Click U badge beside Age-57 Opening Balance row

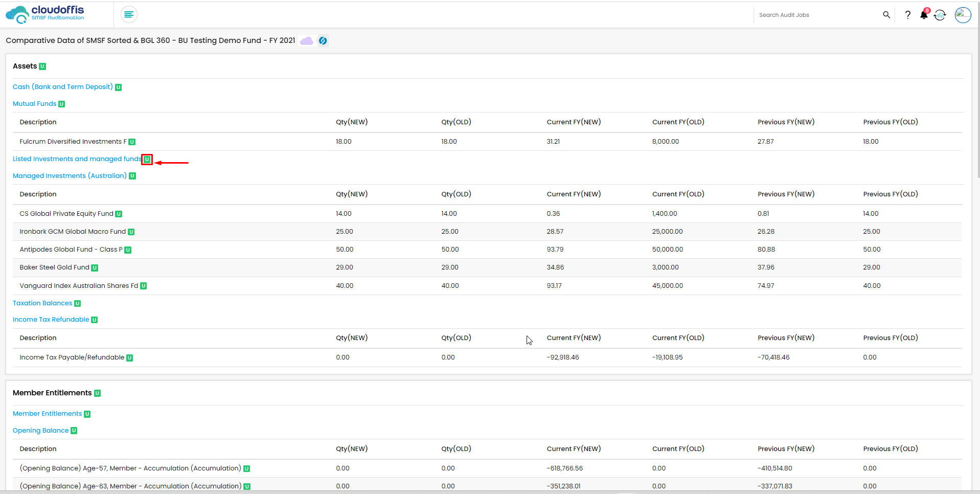[246, 469]
